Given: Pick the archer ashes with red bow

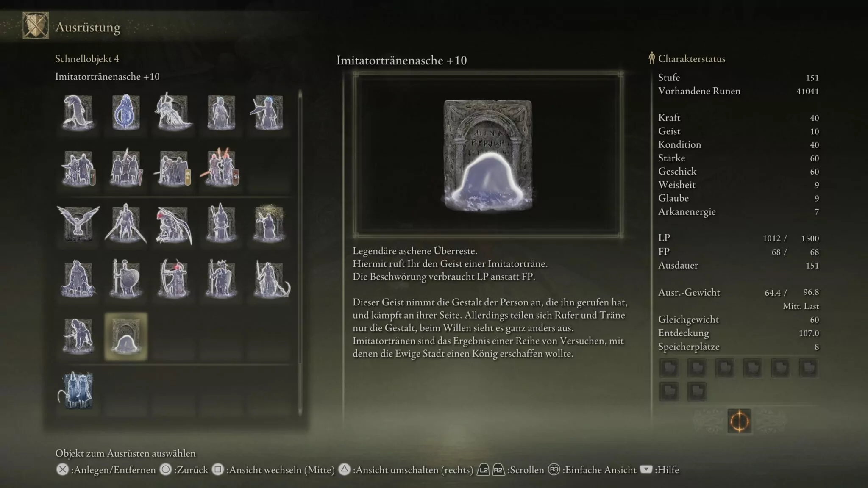Looking at the screenshot, I should [x=173, y=279].
